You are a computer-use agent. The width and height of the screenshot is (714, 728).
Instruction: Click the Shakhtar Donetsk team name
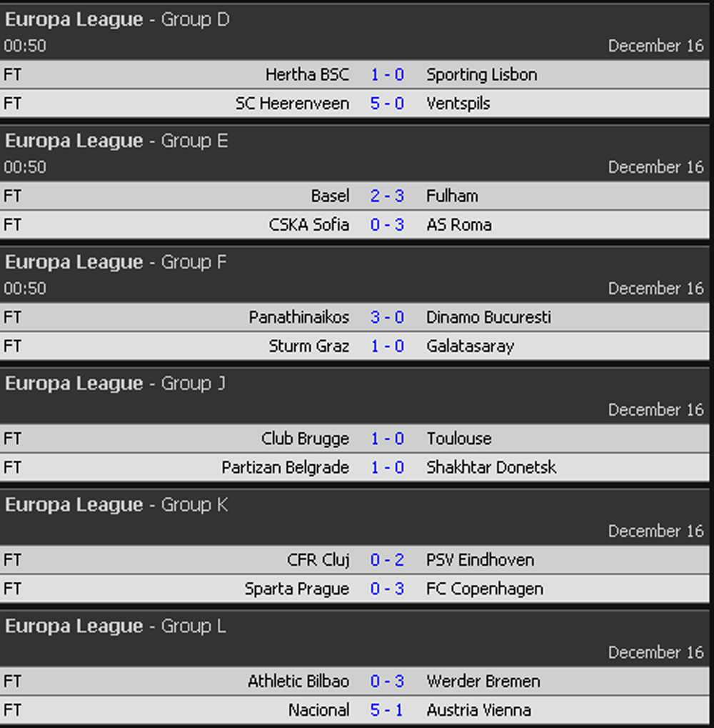point(491,468)
